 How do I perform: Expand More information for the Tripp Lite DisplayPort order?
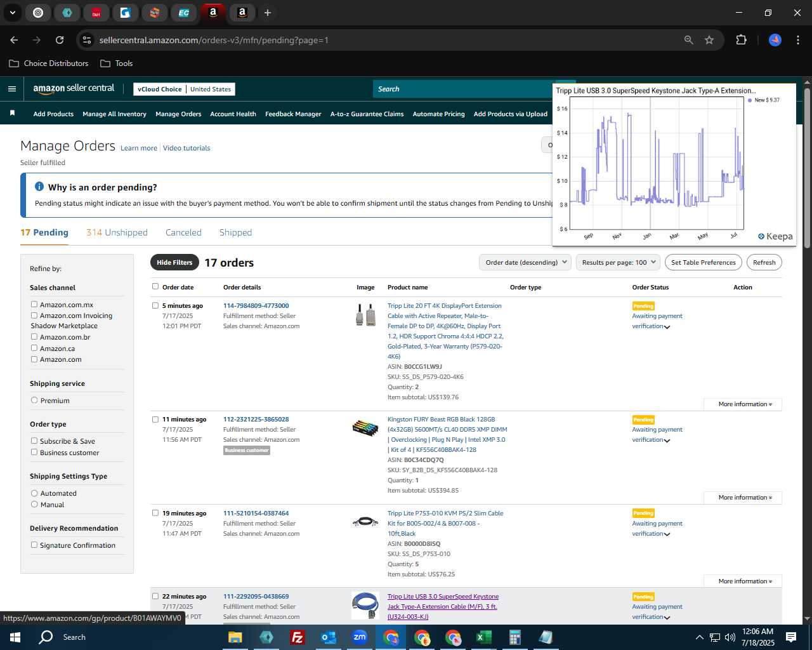(x=743, y=404)
